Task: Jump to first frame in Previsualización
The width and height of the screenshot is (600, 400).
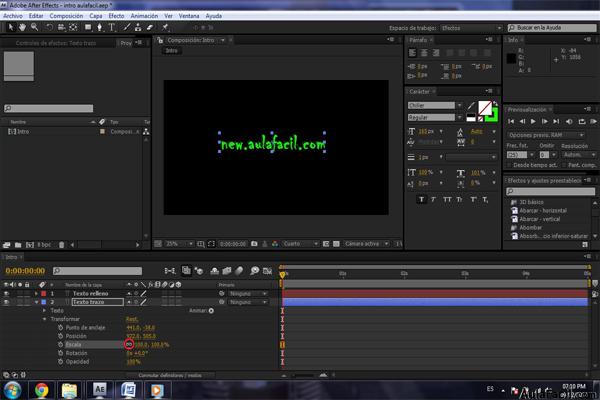Action: point(511,121)
